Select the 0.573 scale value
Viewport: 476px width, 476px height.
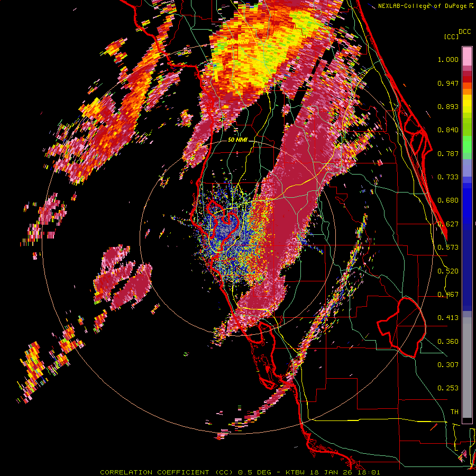(448, 248)
